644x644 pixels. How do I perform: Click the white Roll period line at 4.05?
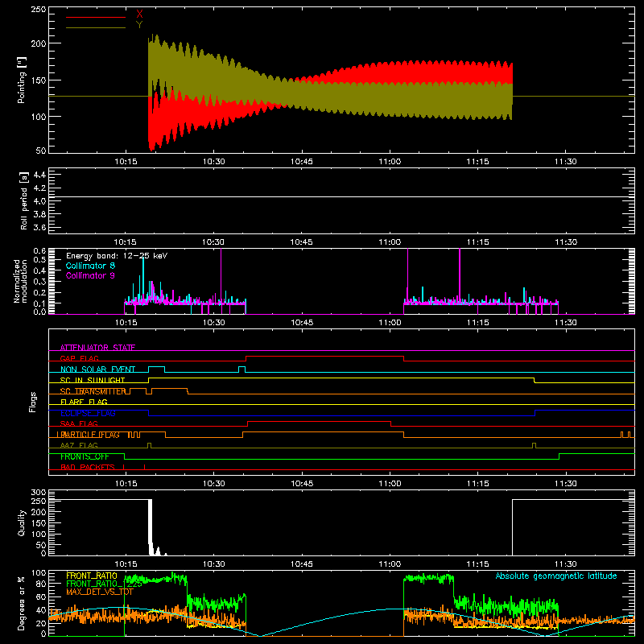(x=341, y=197)
